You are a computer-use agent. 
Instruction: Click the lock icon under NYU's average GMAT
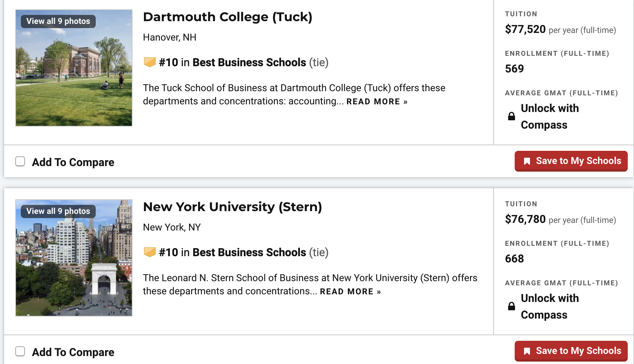[x=511, y=306]
